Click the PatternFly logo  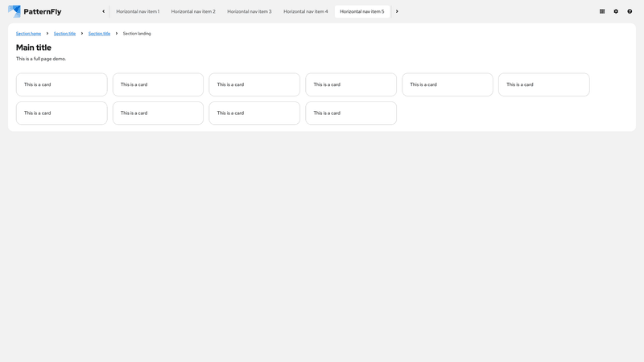click(x=35, y=11)
